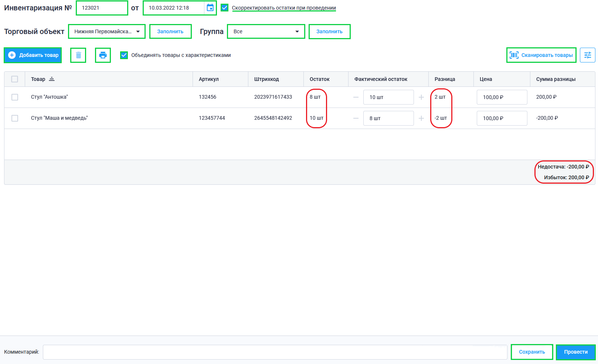Click Заполнить next to Группа
This screenshot has width=598, height=364.
coord(329,31)
